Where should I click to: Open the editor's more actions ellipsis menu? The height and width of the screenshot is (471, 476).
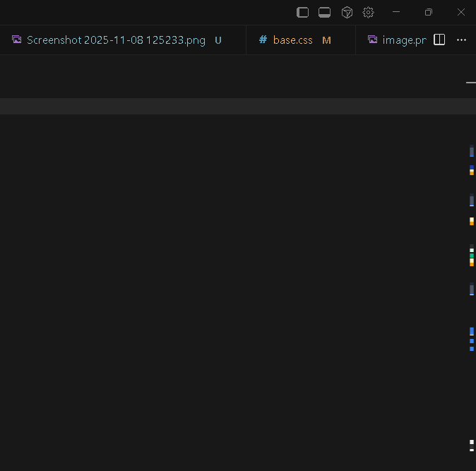click(461, 40)
